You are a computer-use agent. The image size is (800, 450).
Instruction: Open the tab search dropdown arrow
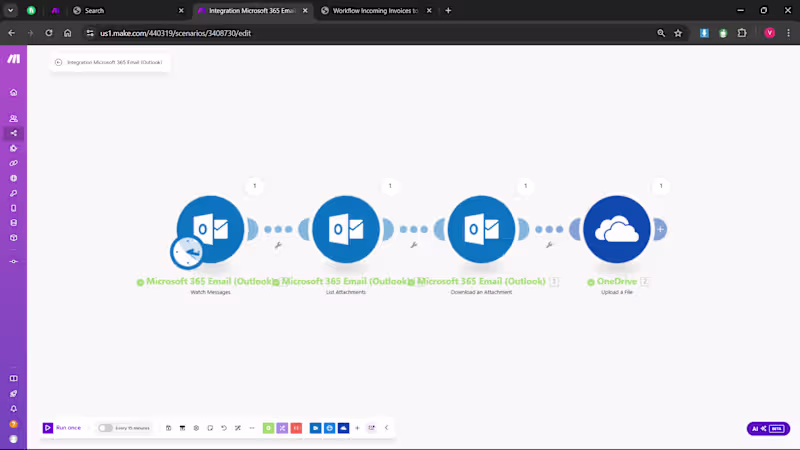(x=11, y=10)
